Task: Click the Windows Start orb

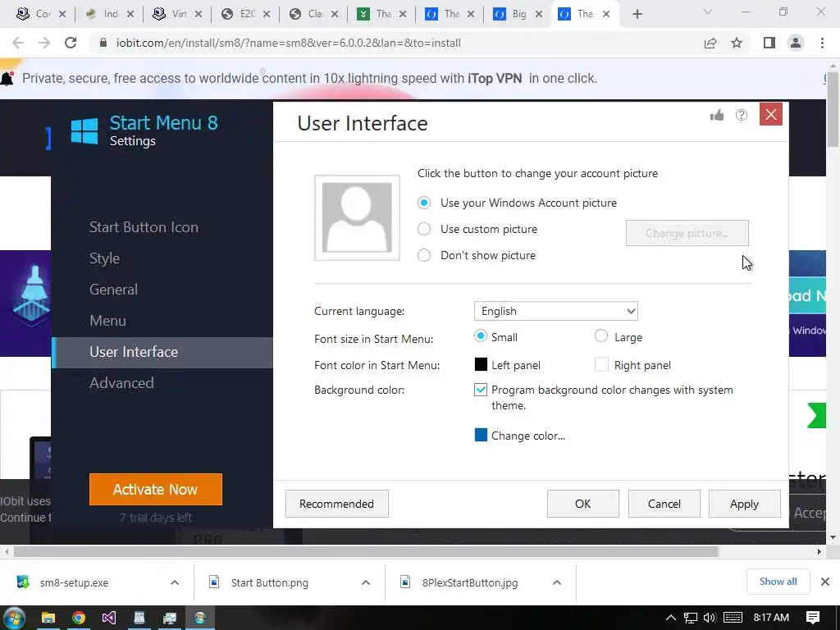Action: pos(14,618)
